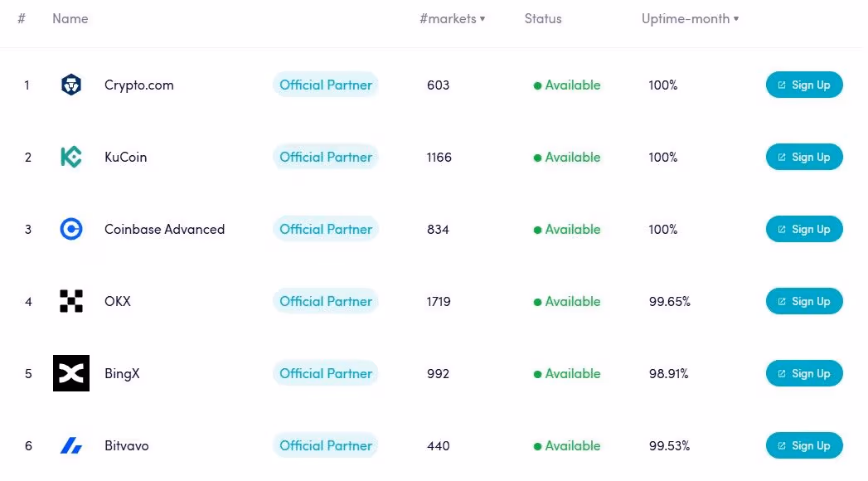Select the Status column header
The image size is (868, 481).
543,18
